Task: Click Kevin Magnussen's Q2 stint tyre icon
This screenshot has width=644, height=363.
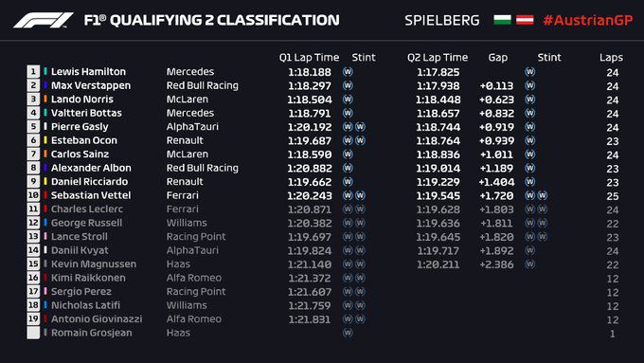Action: pyautogui.click(x=529, y=263)
